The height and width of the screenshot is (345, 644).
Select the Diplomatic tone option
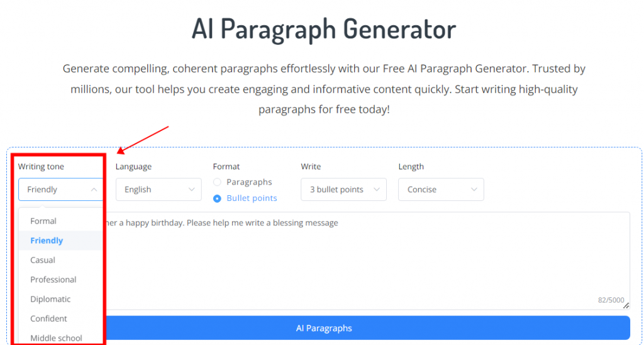pyautogui.click(x=50, y=299)
